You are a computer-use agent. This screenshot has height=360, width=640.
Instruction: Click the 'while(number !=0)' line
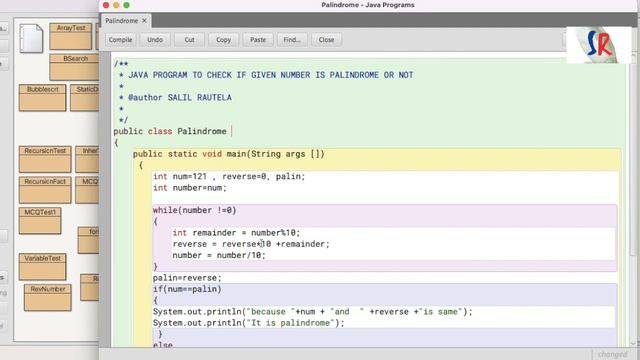(x=195, y=210)
